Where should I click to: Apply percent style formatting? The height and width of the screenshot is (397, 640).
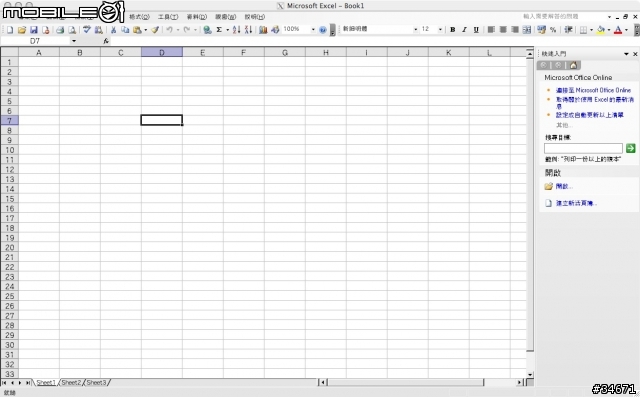click(x=553, y=29)
